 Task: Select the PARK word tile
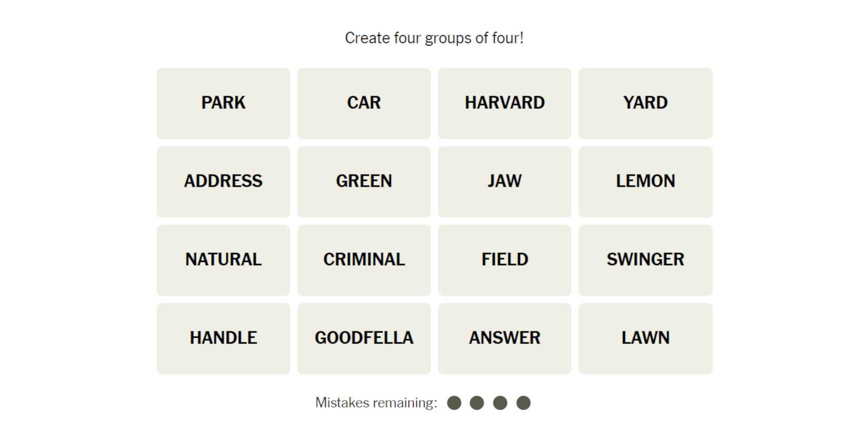tap(223, 103)
